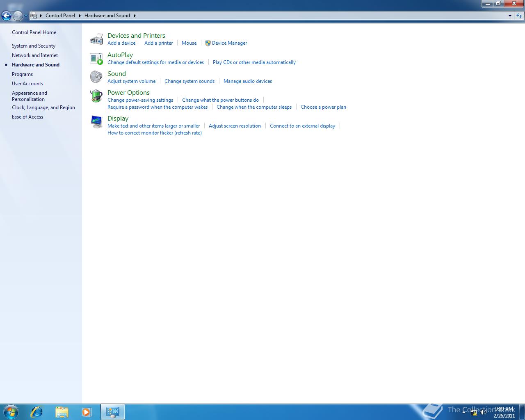Image resolution: width=525 pixels, height=420 pixels.
Task: Go to System and Security category
Action: pyautogui.click(x=34, y=46)
